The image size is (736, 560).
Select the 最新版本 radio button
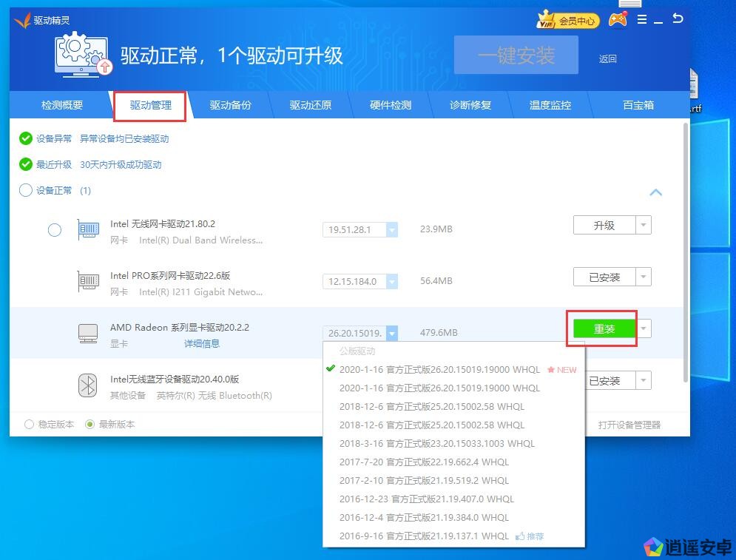point(90,425)
